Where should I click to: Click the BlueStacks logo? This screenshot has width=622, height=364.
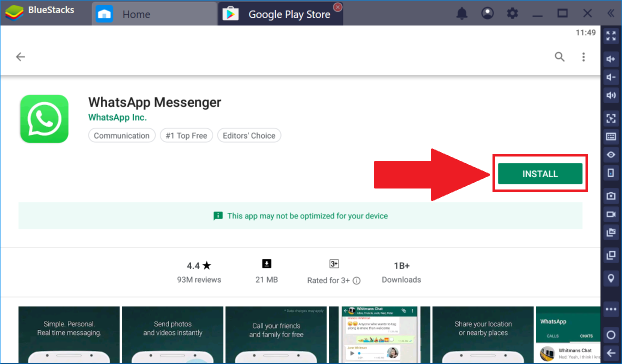tap(13, 12)
